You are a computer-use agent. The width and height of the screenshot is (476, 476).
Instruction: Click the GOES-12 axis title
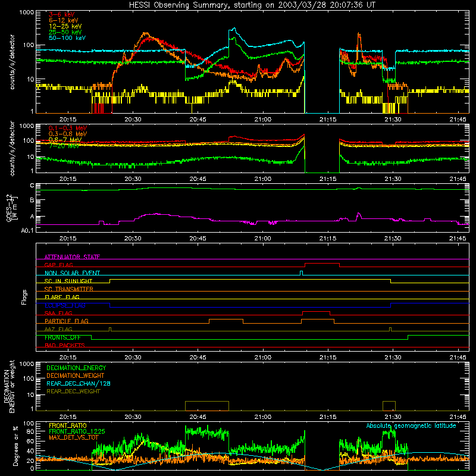point(11,208)
